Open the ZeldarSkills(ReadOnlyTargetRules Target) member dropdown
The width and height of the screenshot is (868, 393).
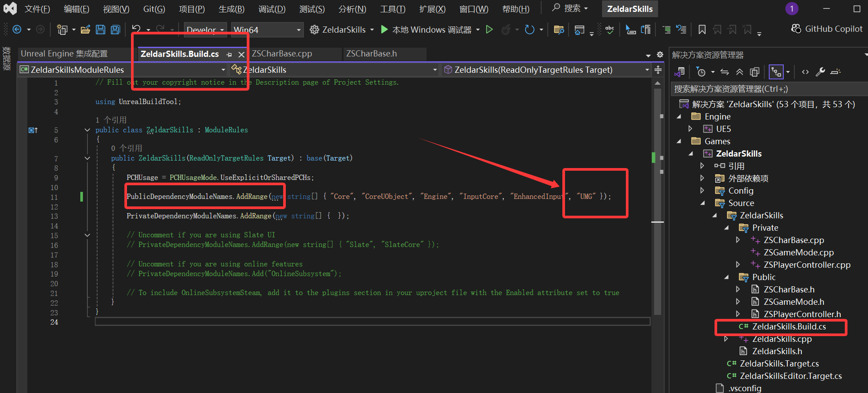[546, 70]
